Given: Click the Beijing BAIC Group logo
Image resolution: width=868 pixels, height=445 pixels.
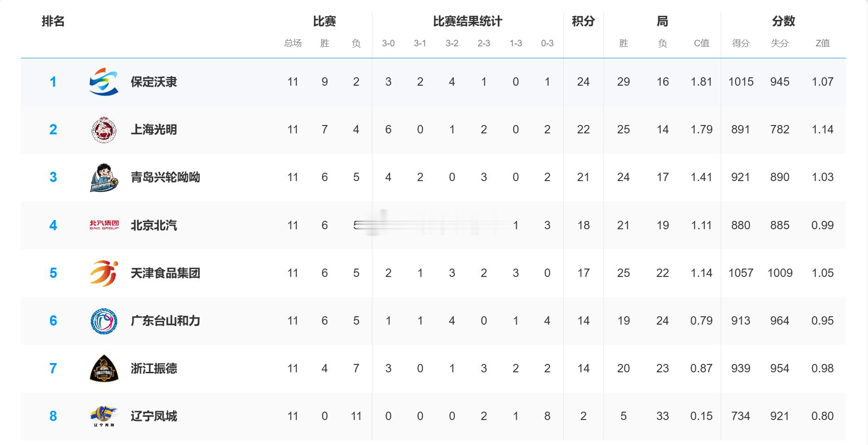Looking at the screenshot, I should click(x=104, y=225).
